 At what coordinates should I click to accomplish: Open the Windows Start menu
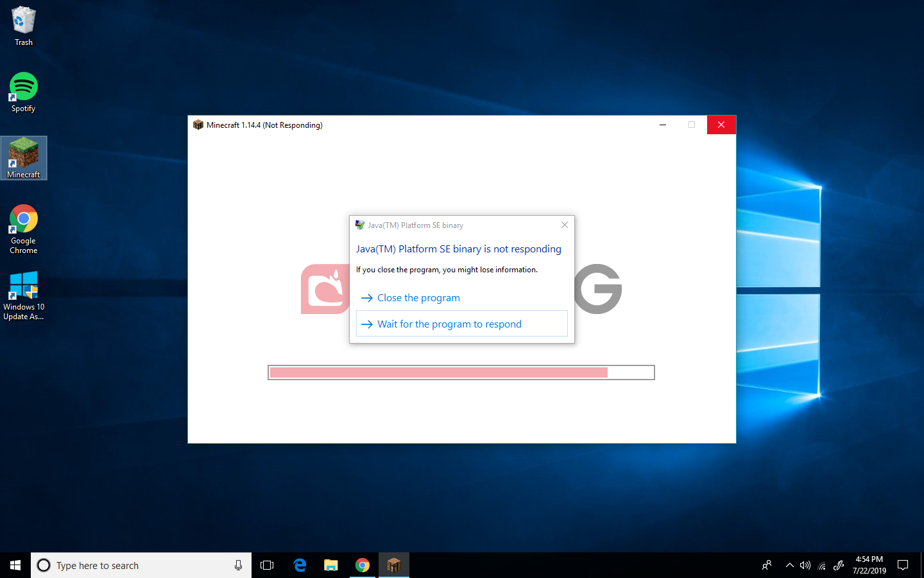[x=15, y=565]
